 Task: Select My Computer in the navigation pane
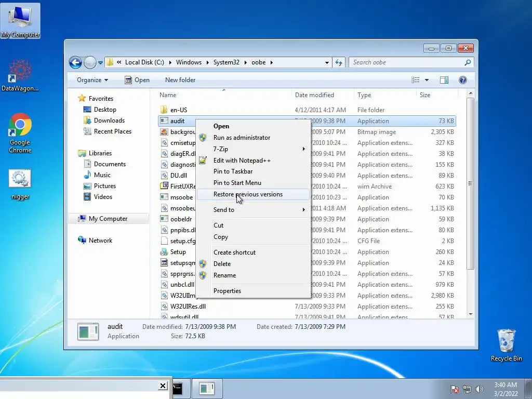(x=108, y=219)
